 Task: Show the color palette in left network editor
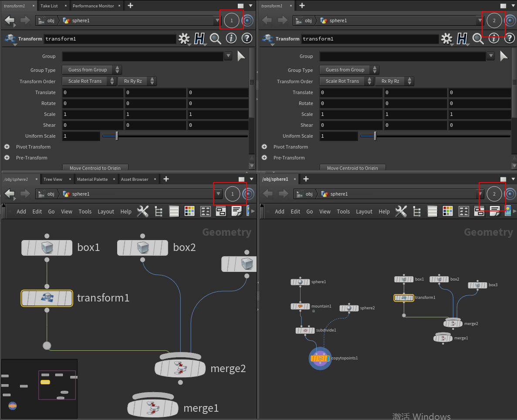click(189, 212)
